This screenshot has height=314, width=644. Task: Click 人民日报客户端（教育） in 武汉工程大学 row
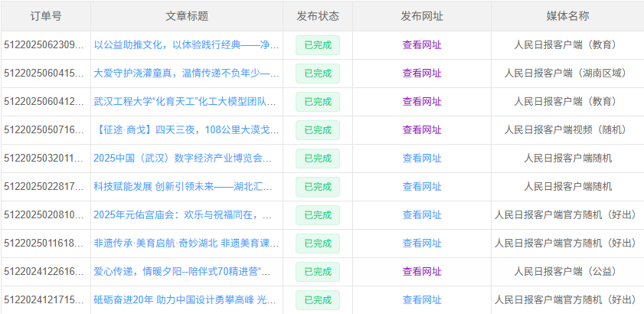[x=567, y=102]
